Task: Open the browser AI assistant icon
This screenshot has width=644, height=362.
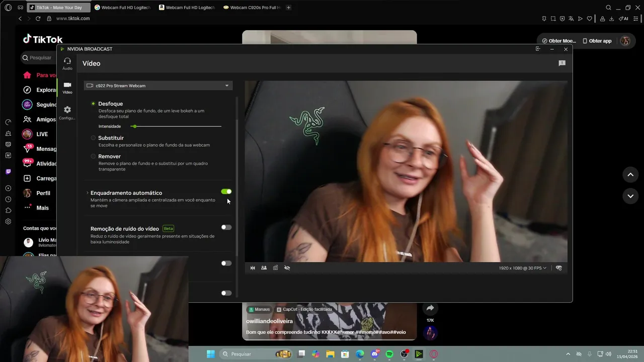Action: pyautogui.click(x=623, y=19)
